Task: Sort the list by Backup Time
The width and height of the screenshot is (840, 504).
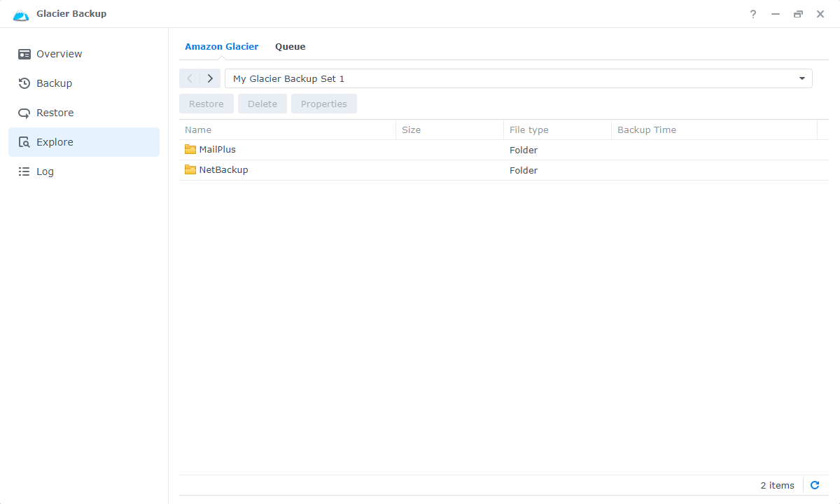Action: tap(646, 129)
